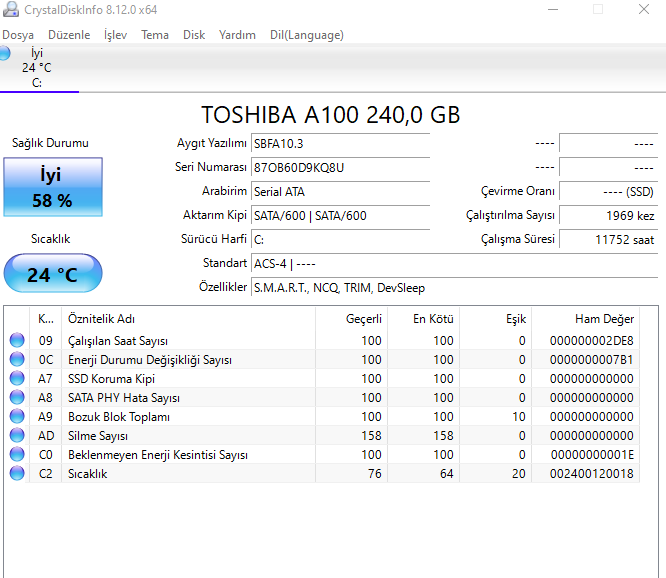
Task: Click status orb for C2 Sıcaklık row
Action: coord(17,473)
